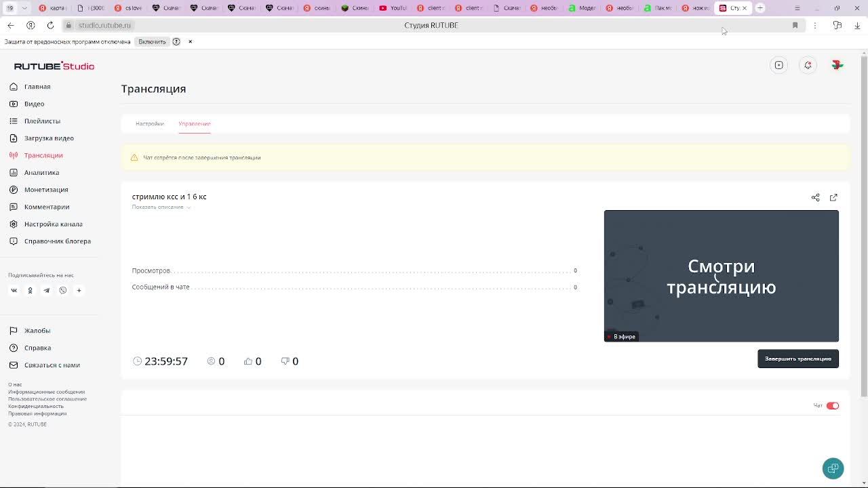Switch to the Управление tab
This screenshot has width=868, height=488.
(x=195, y=123)
